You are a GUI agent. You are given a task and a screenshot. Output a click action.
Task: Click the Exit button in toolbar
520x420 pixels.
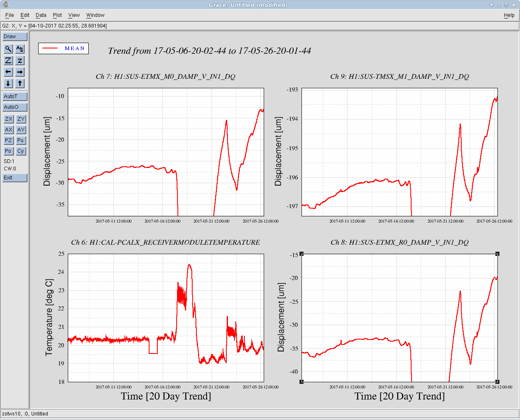point(15,178)
